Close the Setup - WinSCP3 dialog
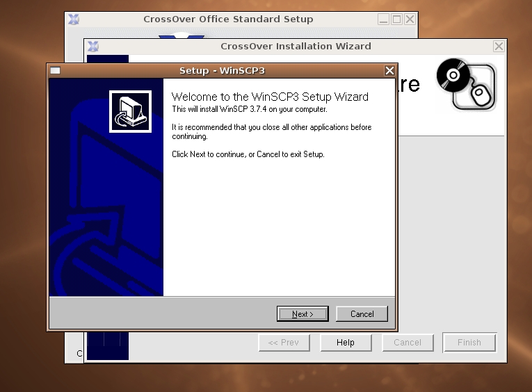This screenshot has height=392, width=532. (x=389, y=71)
